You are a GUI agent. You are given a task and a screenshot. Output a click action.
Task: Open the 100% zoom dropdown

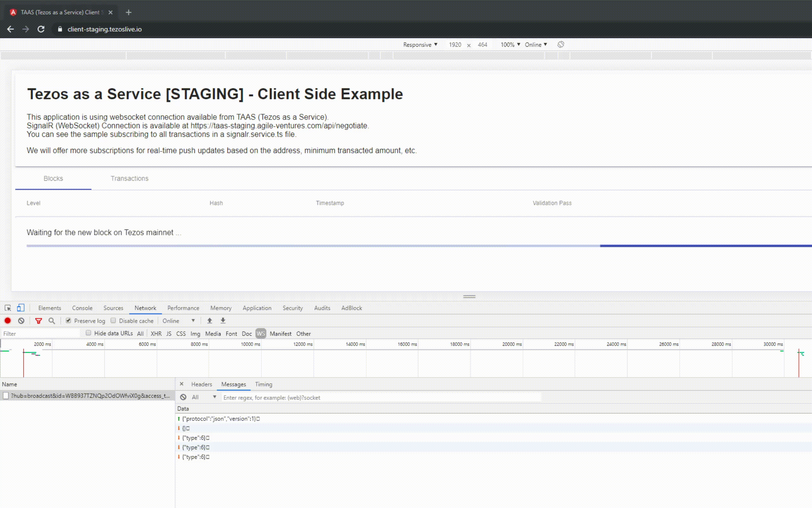(x=510, y=45)
